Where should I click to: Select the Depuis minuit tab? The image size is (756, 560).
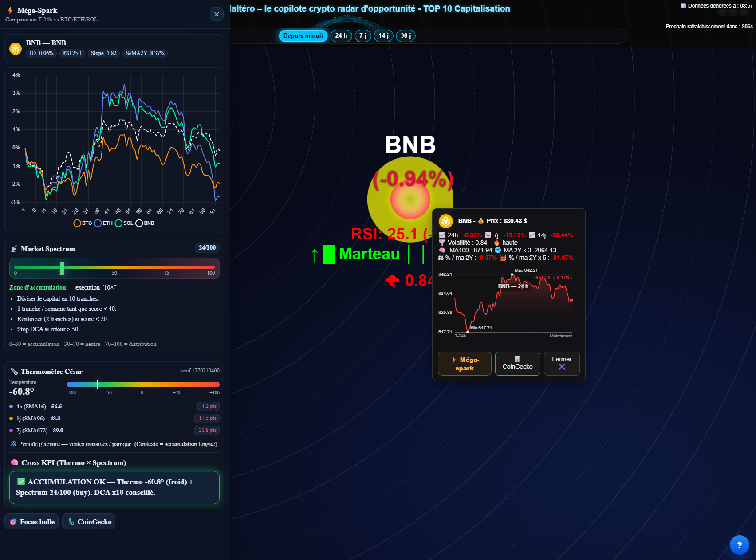(303, 36)
